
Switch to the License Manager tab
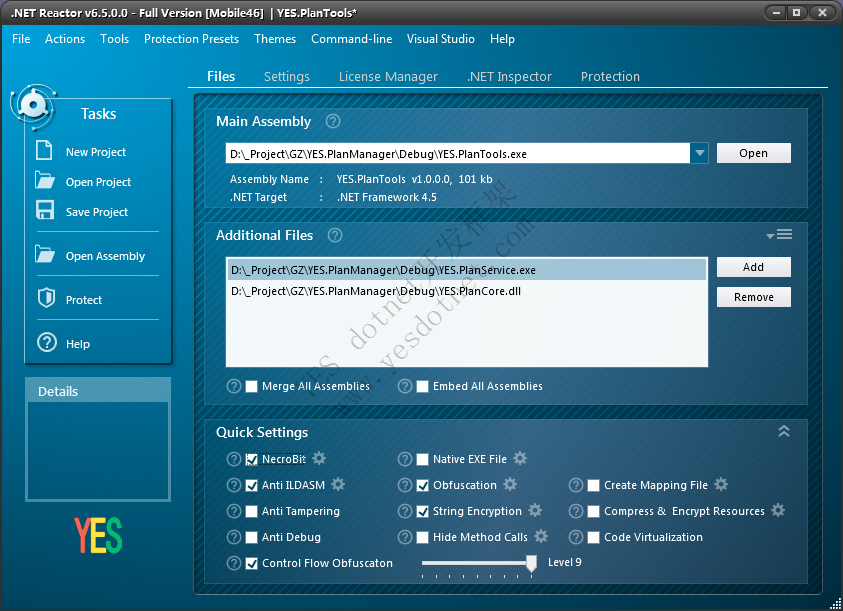[x=388, y=76]
